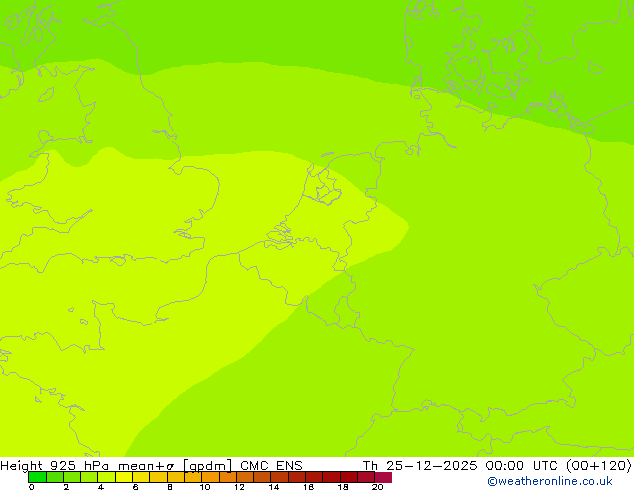
Task: Pick the amber swatch starting at label 8
Action: [x=176, y=477]
